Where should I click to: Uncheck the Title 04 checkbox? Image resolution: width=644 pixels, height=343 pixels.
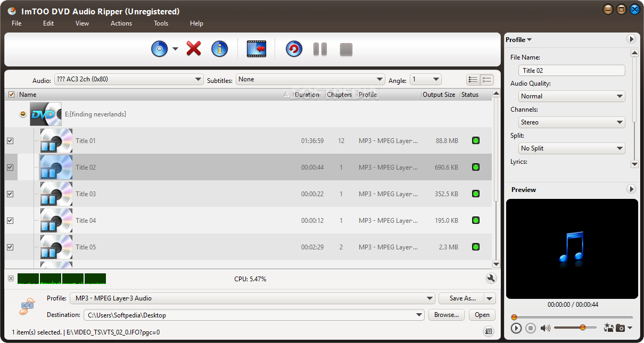point(10,221)
